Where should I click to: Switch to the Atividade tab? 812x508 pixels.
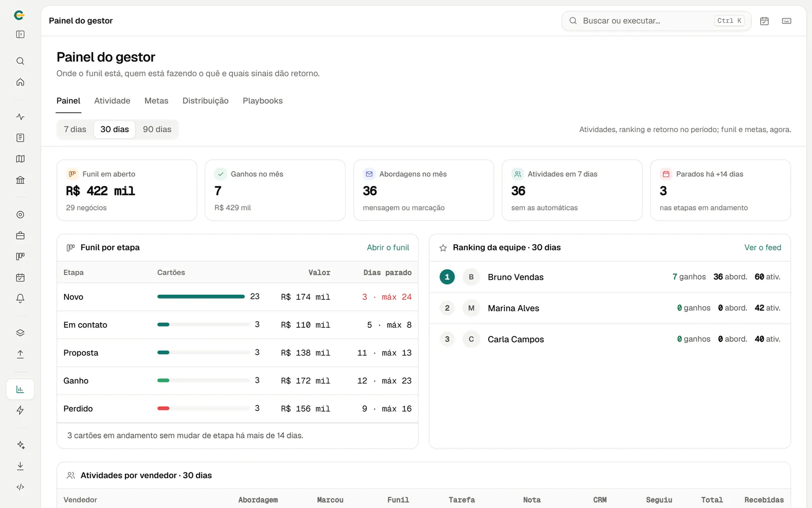click(112, 101)
